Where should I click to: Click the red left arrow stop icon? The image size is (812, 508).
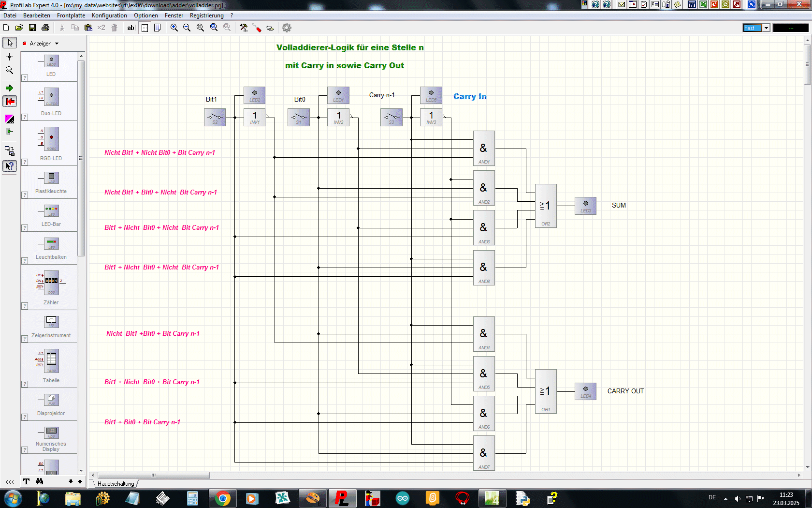click(x=10, y=101)
